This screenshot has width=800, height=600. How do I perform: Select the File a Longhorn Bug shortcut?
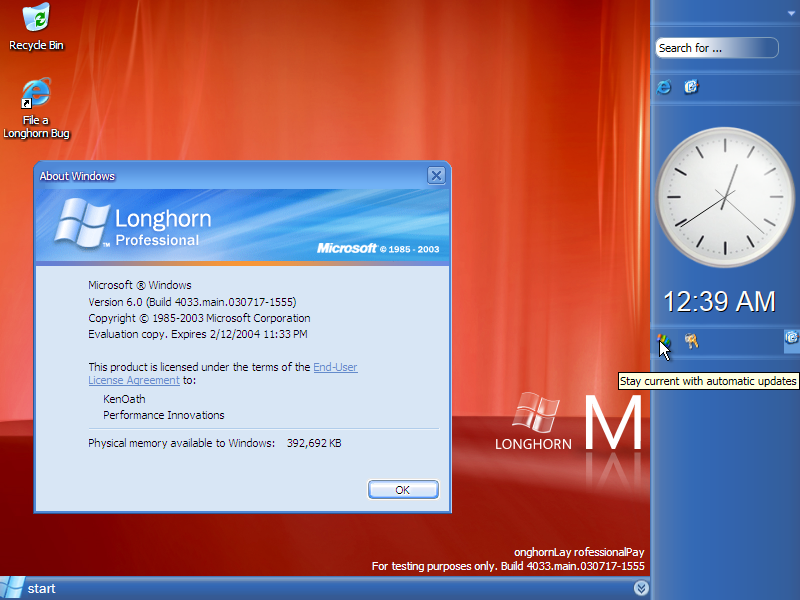(x=36, y=108)
